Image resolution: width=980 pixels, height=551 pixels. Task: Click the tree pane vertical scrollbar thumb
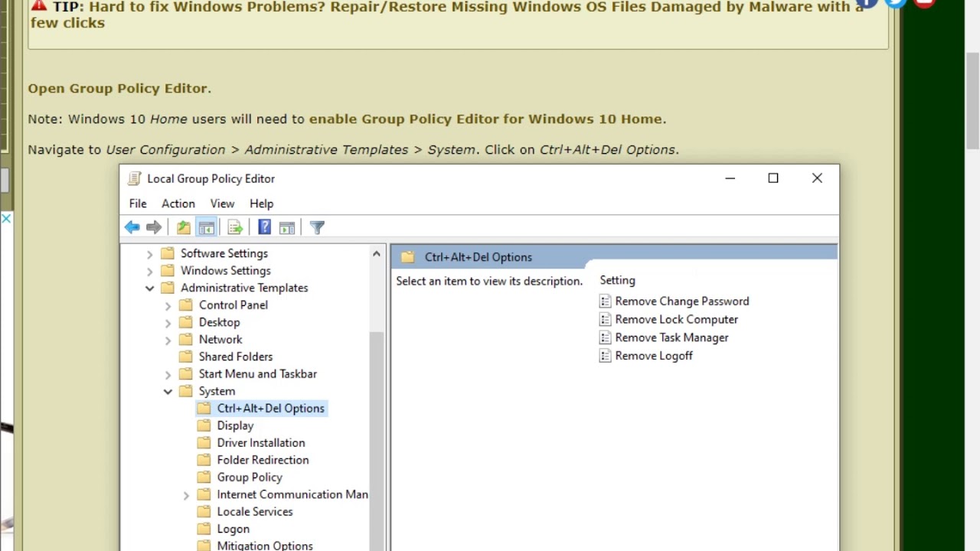[376, 440]
